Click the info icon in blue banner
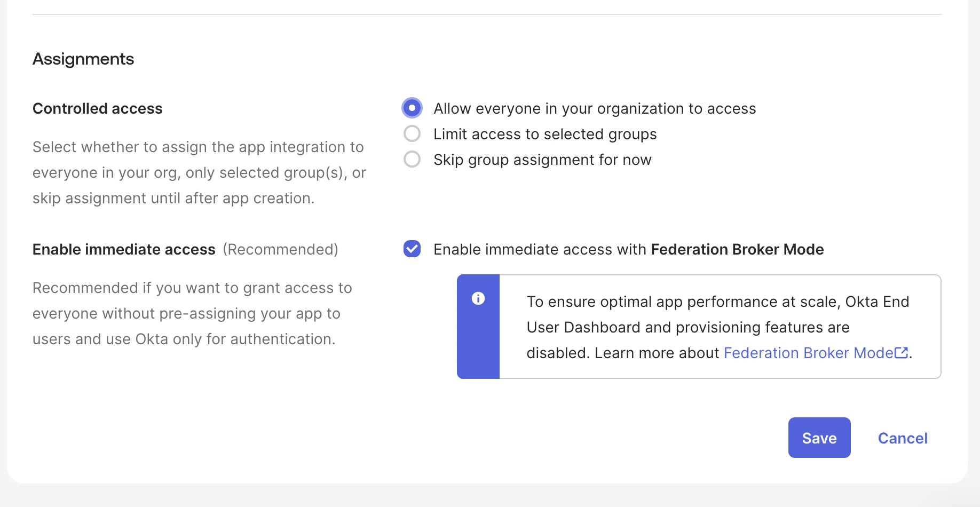This screenshot has width=980, height=507. click(x=478, y=298)
